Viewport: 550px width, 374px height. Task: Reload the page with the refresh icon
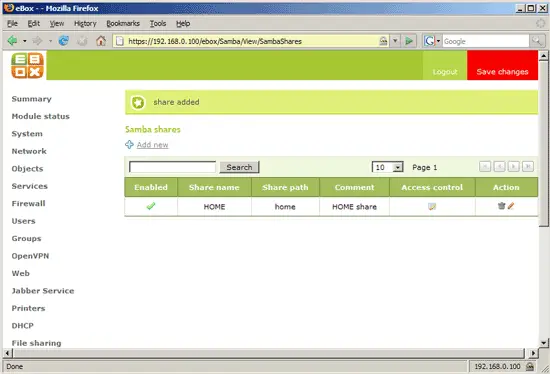tap(63, 41)
